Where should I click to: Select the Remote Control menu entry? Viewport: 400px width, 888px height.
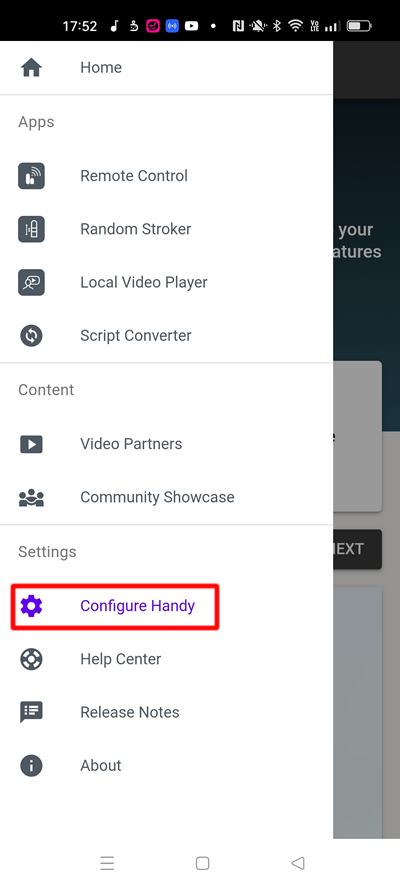click(167, 176)
